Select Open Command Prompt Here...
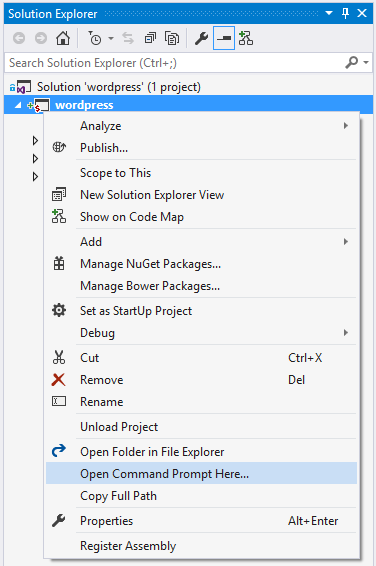 [x=201, y=474]
